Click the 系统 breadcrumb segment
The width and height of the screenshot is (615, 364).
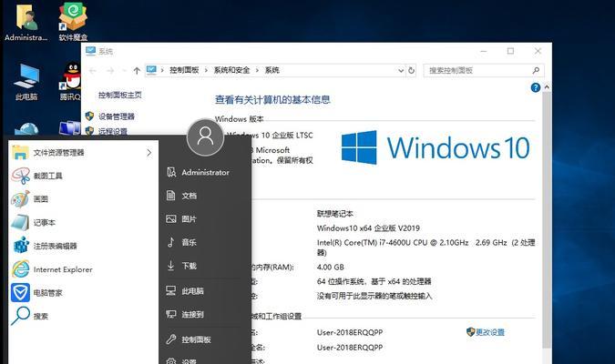pos(272,70)
